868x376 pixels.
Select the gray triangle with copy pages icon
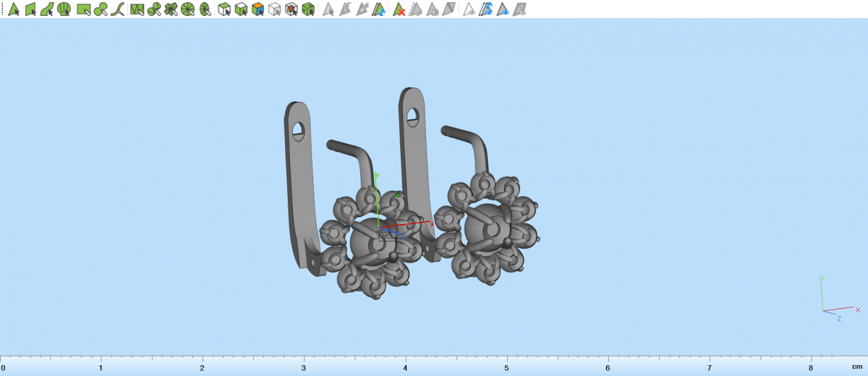[433, 9]
